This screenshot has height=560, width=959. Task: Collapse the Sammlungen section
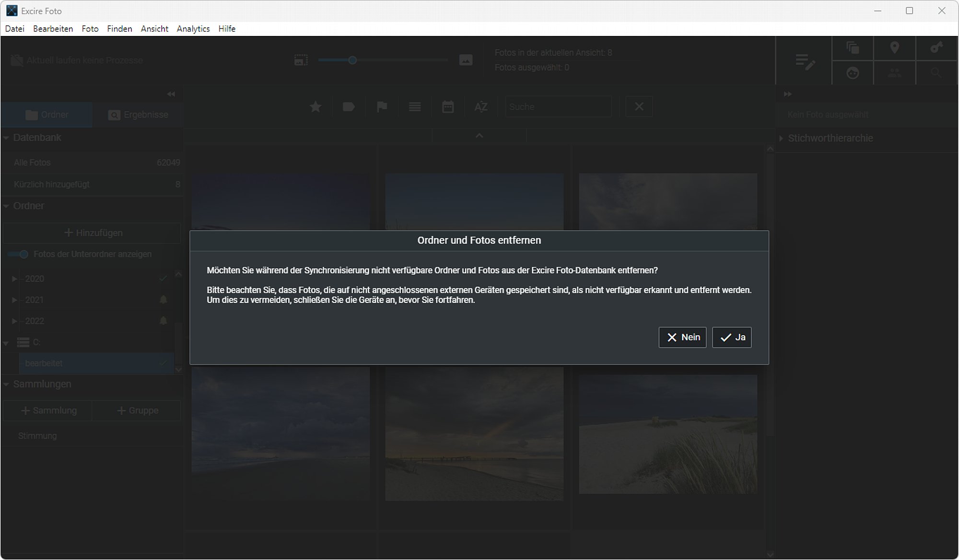click(6, 385)
